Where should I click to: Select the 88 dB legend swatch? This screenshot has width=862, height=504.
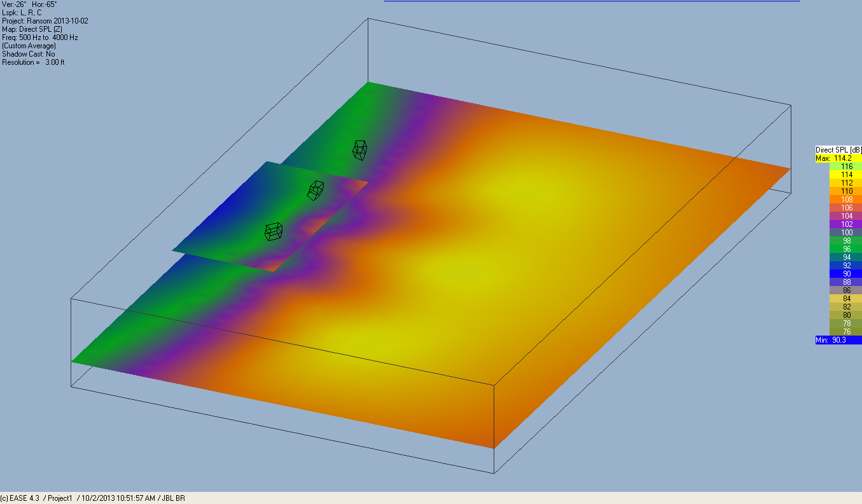pyautogui.click(x=846, y=282)
